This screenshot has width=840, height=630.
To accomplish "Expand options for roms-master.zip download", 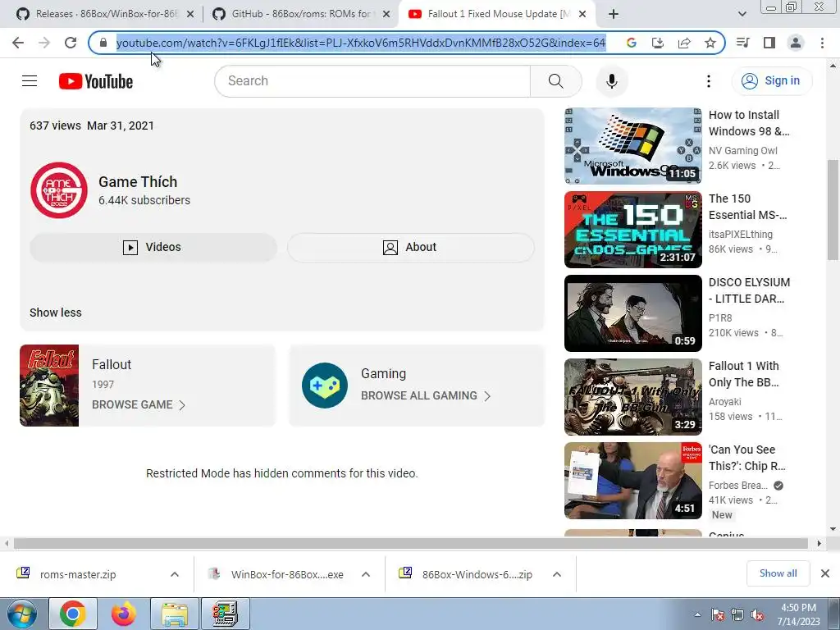I will [x=175, y=574].
